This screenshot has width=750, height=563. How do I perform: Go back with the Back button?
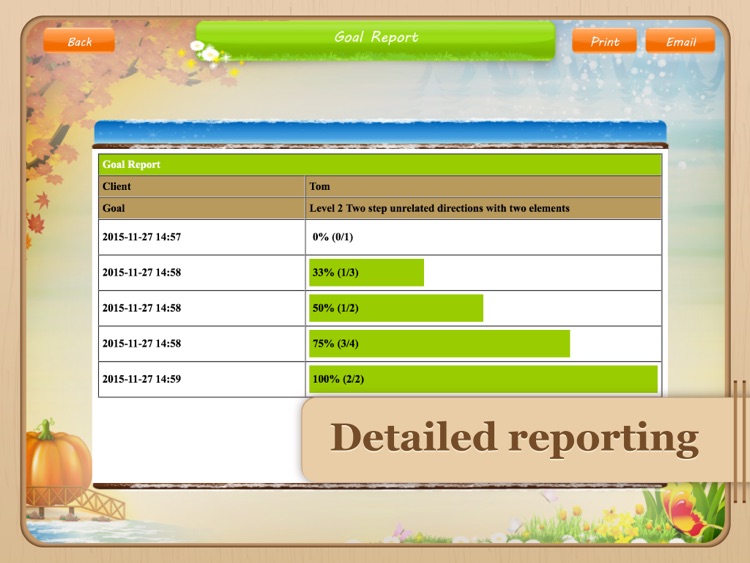[79, 40]
